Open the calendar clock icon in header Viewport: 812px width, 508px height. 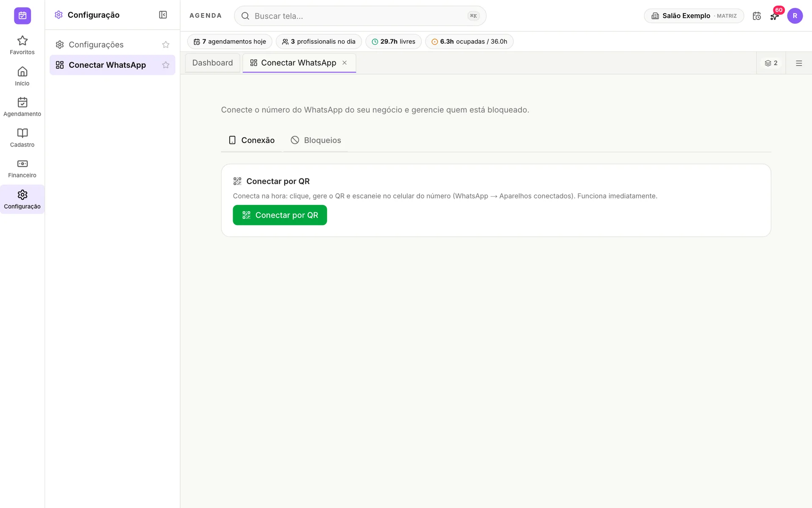click(757, 16)
